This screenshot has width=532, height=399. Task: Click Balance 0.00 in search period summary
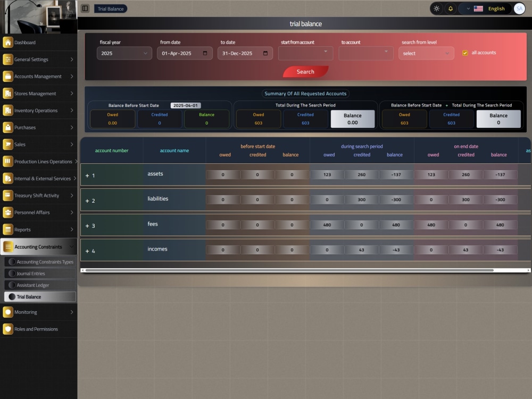point(353,119)
